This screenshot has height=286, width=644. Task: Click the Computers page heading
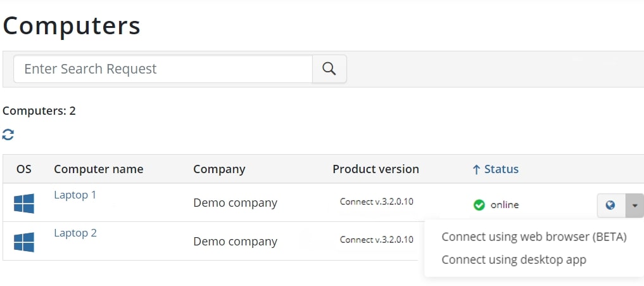pos(72,25)
